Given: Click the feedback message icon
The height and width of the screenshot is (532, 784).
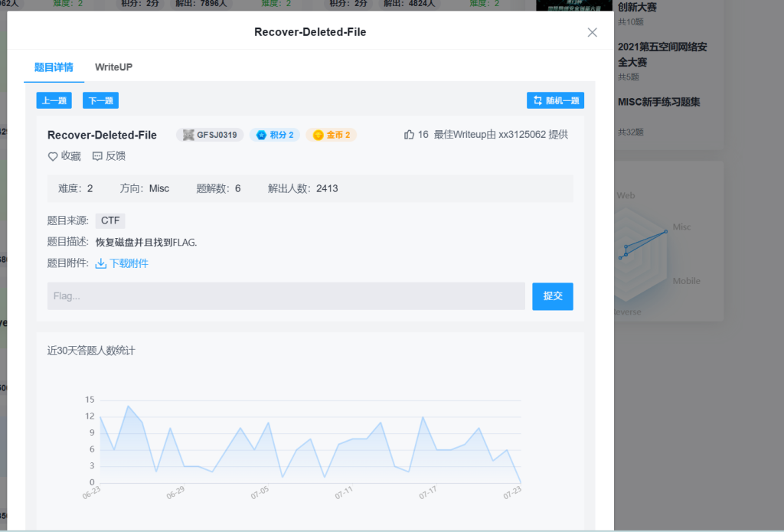Looking at the screenshot, I should pos(97,156).
